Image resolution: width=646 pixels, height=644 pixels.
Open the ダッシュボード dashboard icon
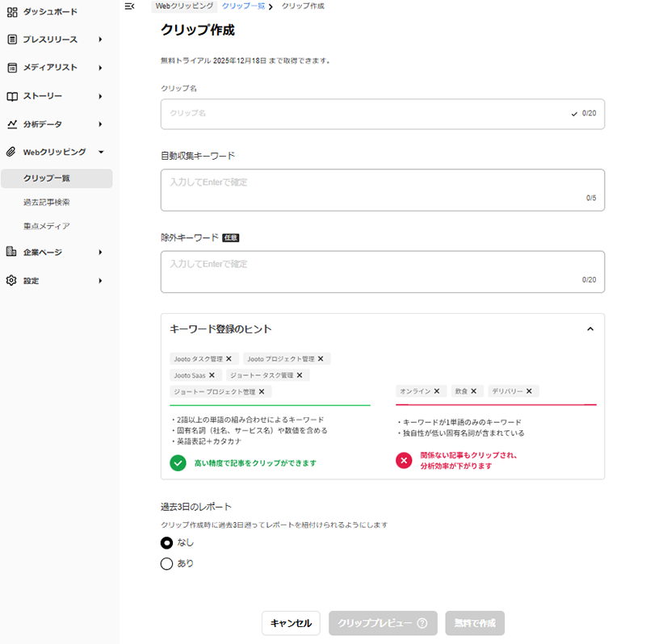point(12,11)
